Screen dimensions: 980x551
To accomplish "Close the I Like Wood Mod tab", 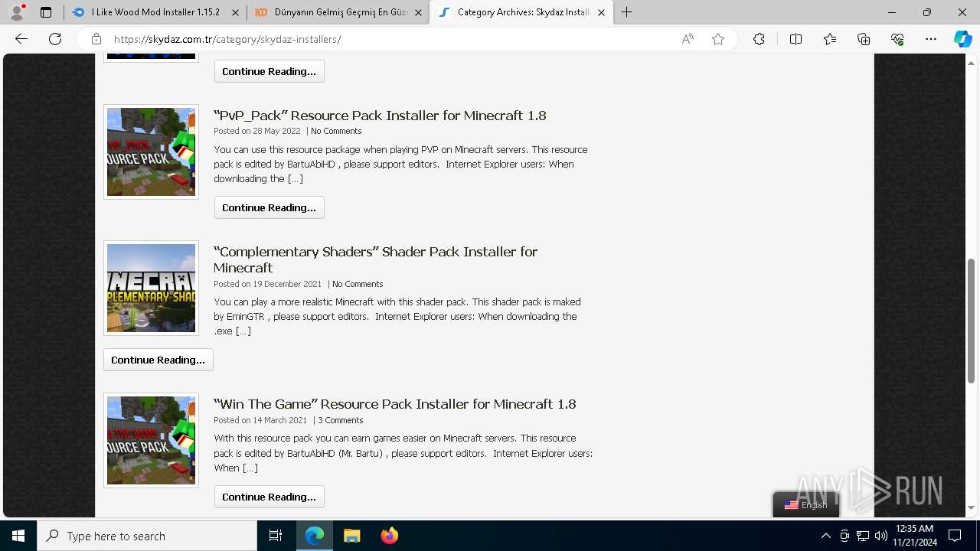I will 234,12.
